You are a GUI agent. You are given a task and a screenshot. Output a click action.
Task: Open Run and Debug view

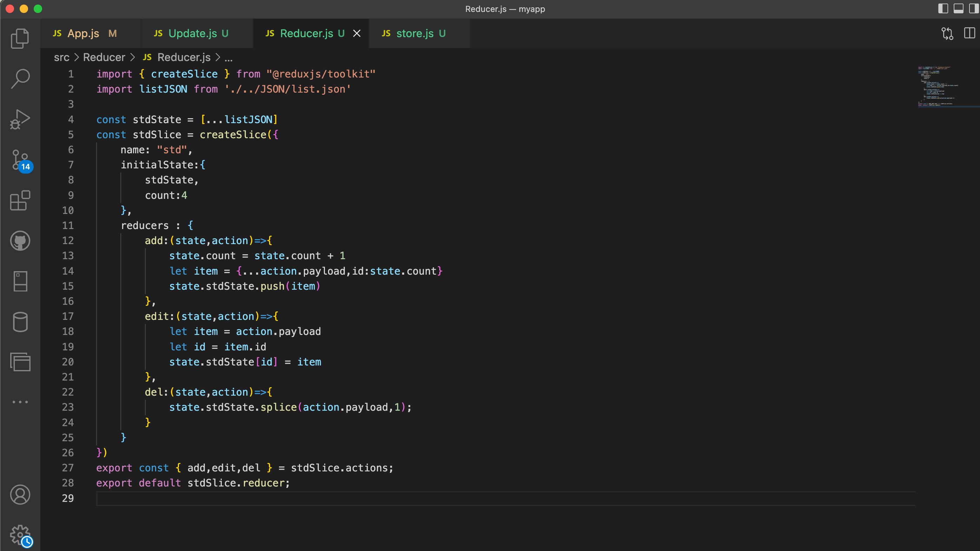(20, 119)
